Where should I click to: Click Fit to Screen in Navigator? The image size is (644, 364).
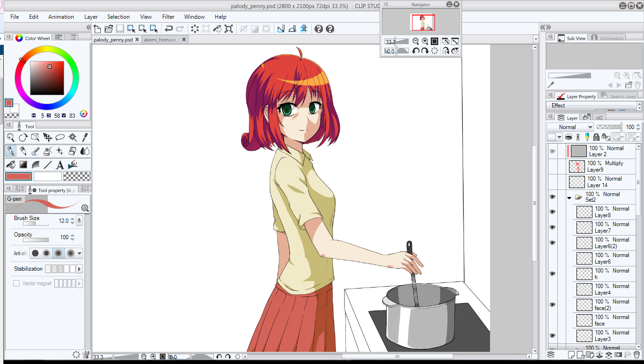(434, 41)
